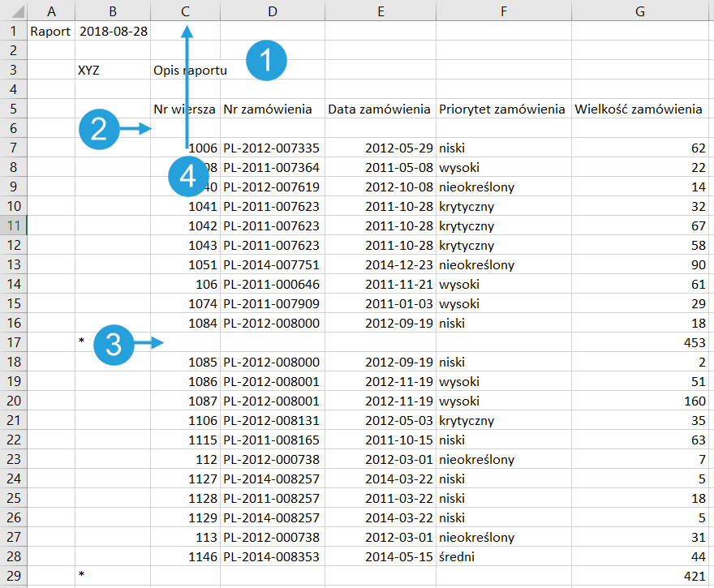This screenshot has width=714, height=588.
Task: Select the date cell 2018-08-28
Action: click(x=112, y=32)
